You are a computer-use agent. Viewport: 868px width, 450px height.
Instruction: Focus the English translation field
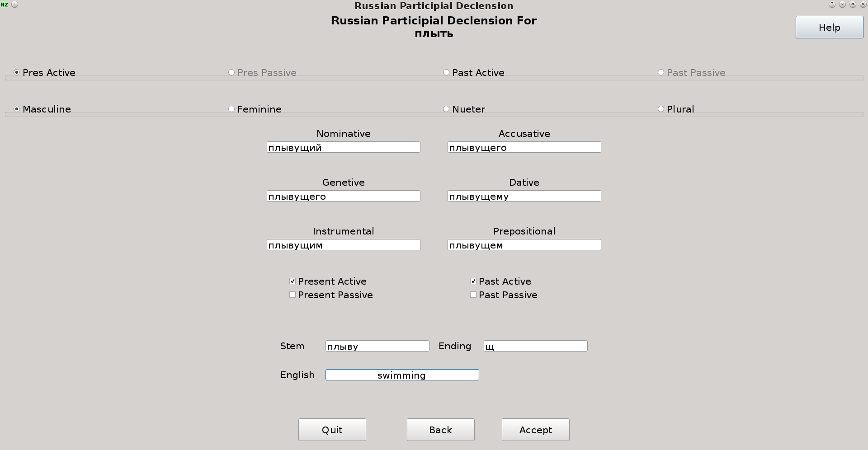pyautogui.click(x=402, y=375)
